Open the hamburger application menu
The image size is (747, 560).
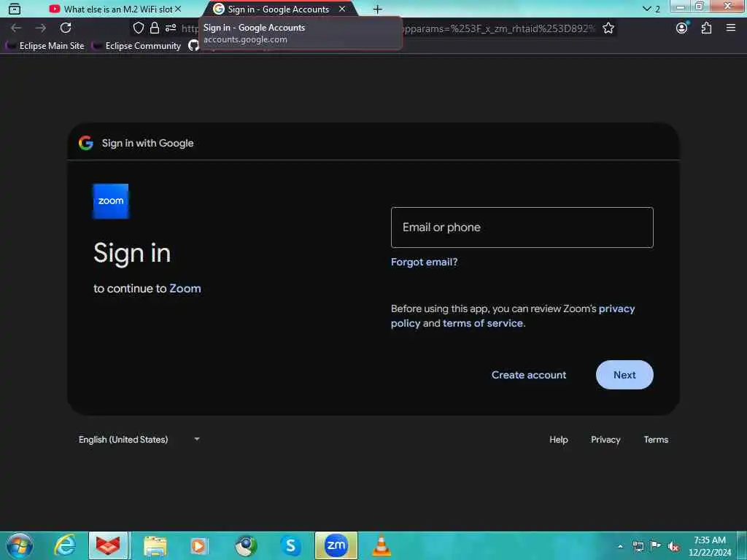731,28
